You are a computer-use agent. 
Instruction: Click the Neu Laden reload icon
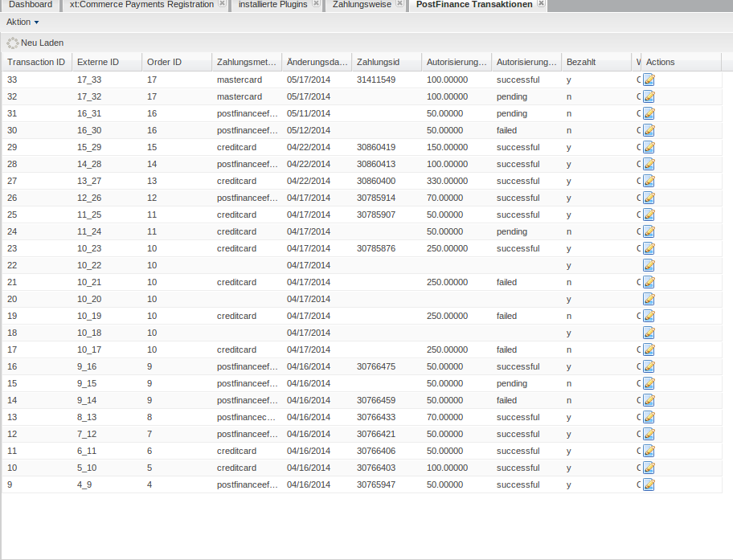pyautogui.click(x=13, y=43)
